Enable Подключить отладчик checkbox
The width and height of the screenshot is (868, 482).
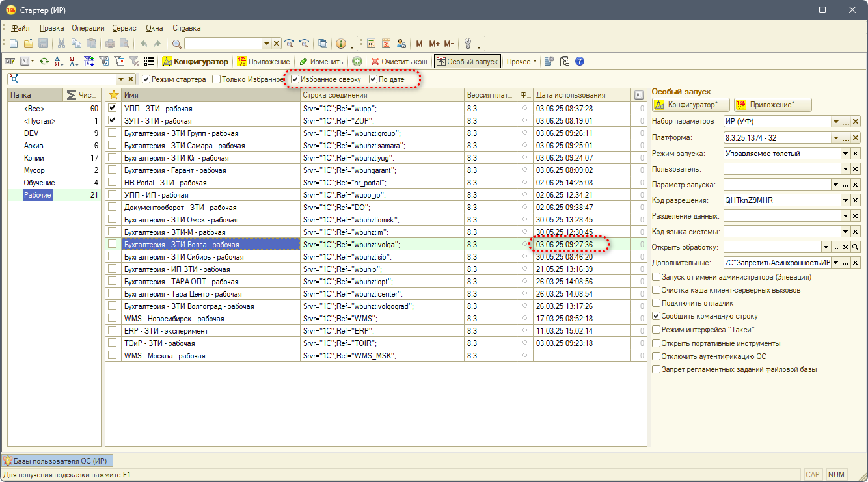coord(657,302)
